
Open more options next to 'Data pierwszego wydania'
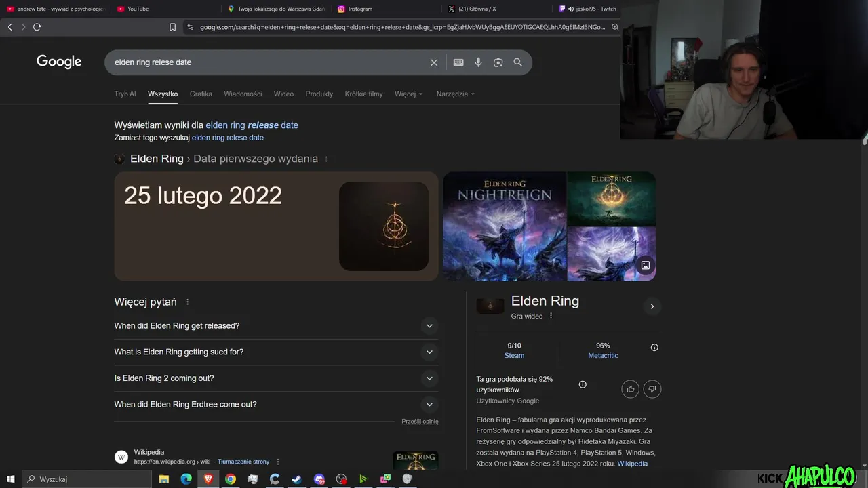[326, 159]
